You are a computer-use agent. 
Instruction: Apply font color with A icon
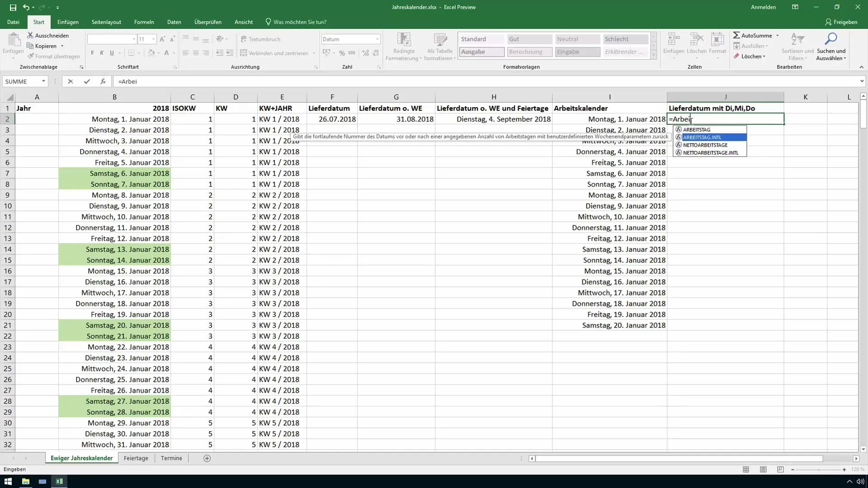[166, 53]
